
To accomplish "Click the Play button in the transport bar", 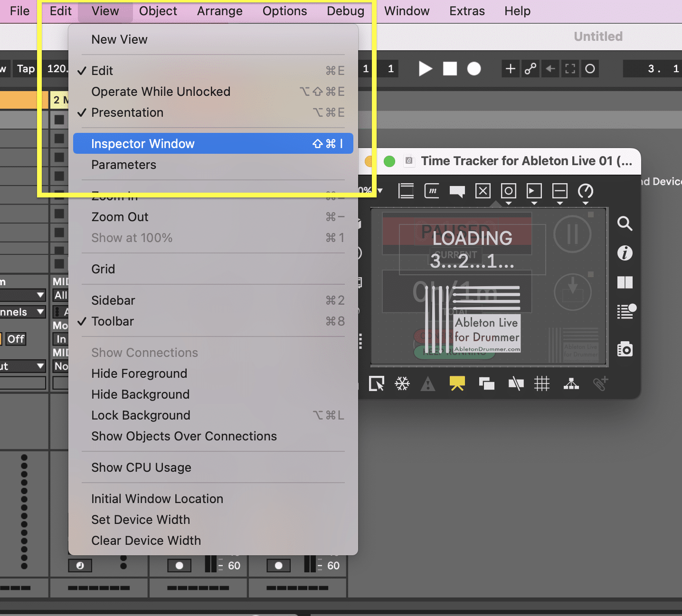I will [x=425, y=69].
